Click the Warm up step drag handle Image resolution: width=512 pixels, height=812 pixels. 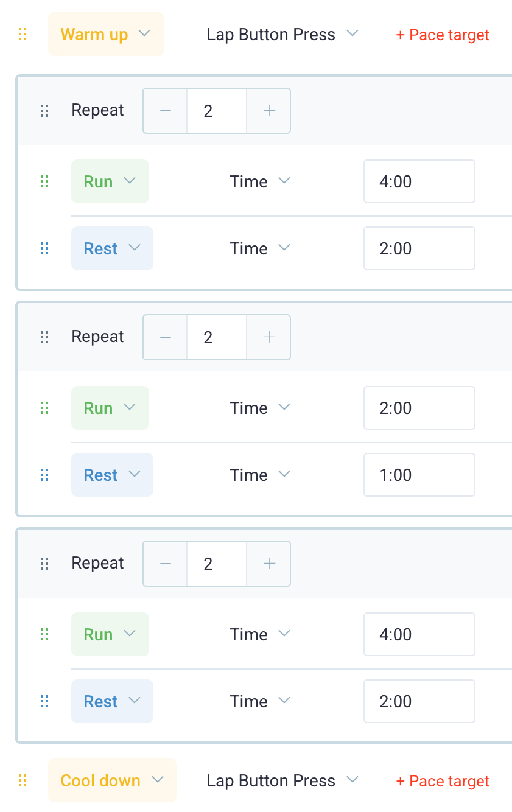[x=23, y=35]
